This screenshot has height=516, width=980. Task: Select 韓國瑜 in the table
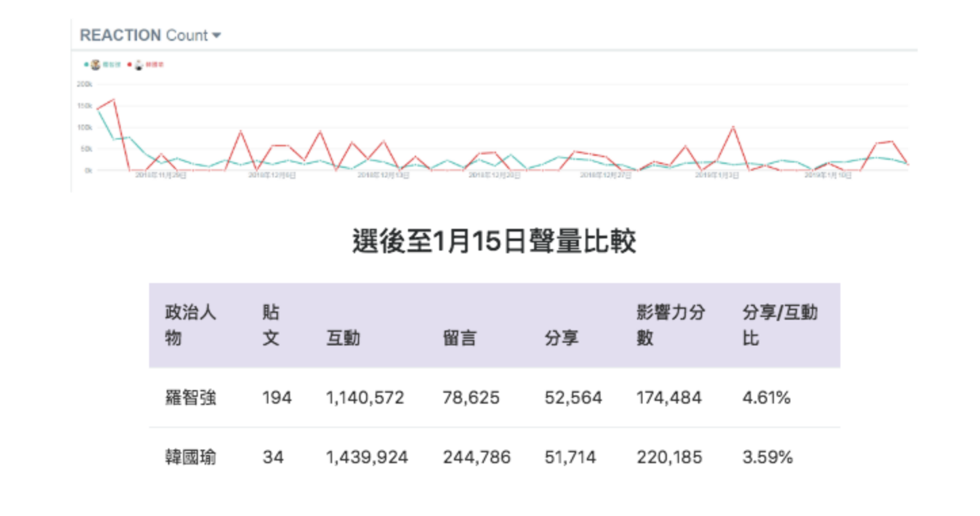pos(190,458)
